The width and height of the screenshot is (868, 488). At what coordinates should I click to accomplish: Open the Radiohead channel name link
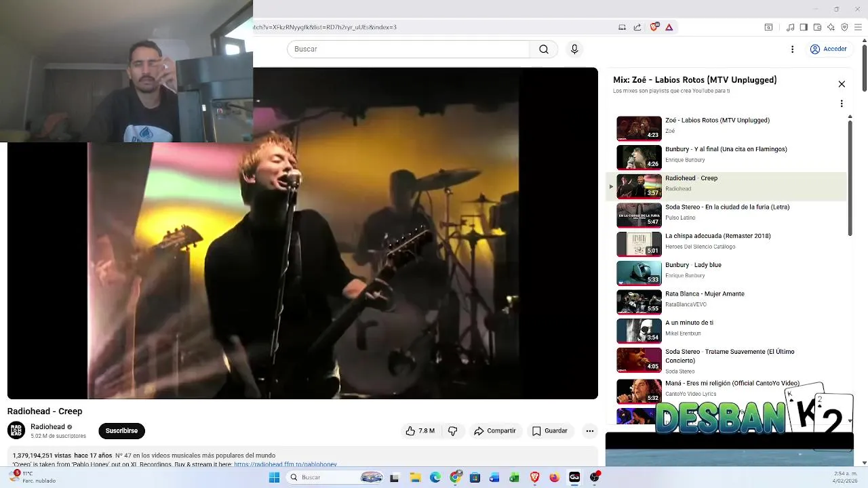(x=47, y=427)
